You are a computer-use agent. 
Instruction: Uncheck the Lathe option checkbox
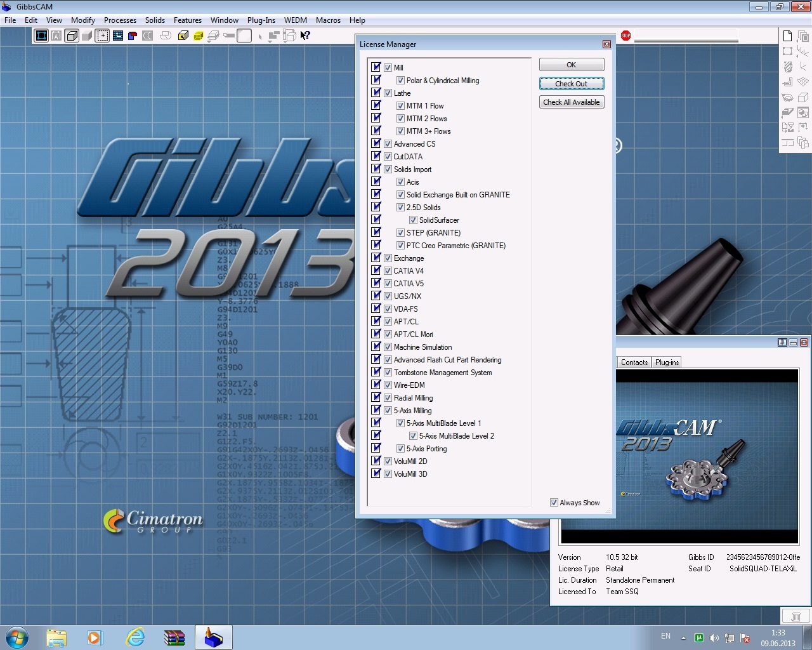pos(388,93)
